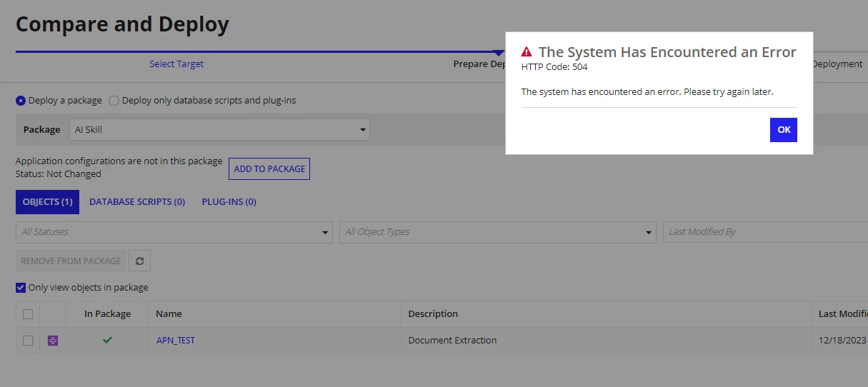
Task: Click the green In Package checkmark
Action: [107, 340]
